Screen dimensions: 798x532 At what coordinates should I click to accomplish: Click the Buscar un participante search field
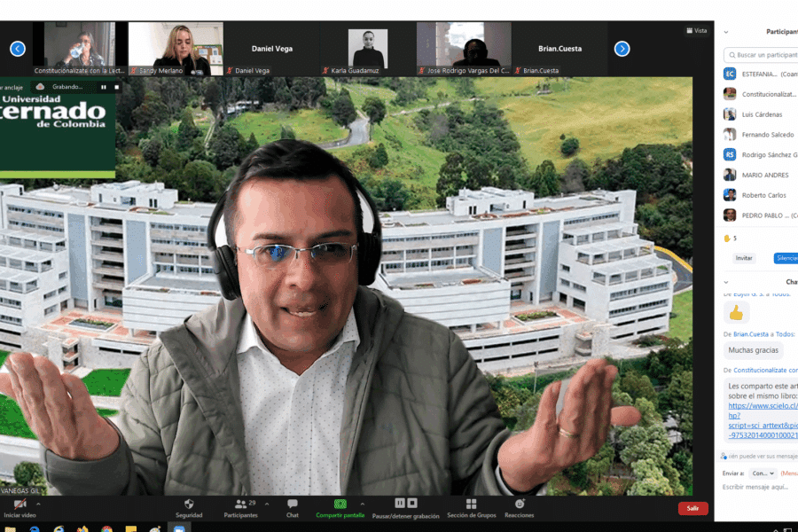click(x=763, y=55)
